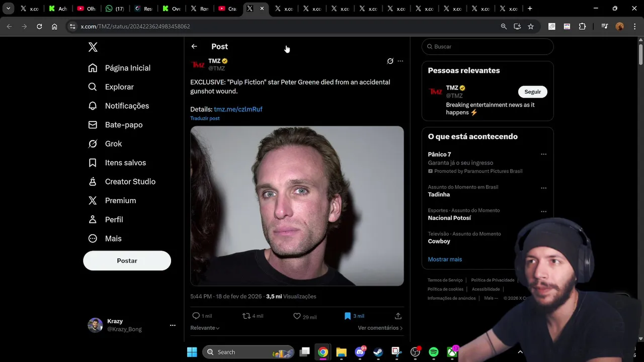Open Perfil person icon
This screenshot has width=644, height=362.
tap(93, 220)
